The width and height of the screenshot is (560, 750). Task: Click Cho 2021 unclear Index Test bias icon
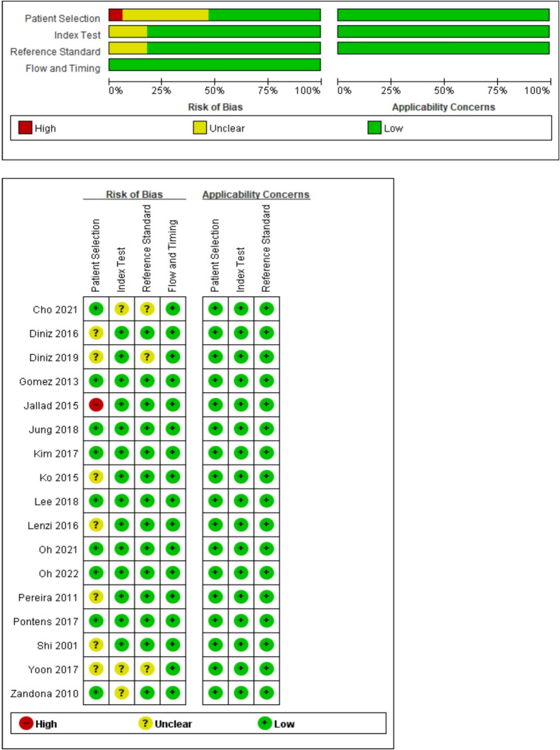tap(121, 309)
